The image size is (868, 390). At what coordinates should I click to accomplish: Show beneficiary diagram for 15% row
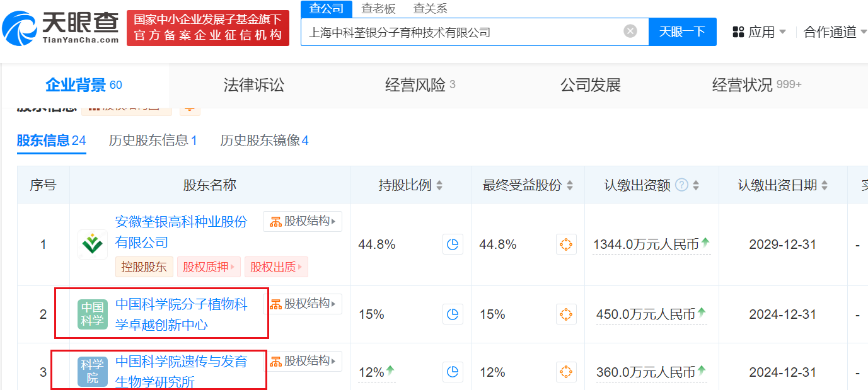pos(566,314)
